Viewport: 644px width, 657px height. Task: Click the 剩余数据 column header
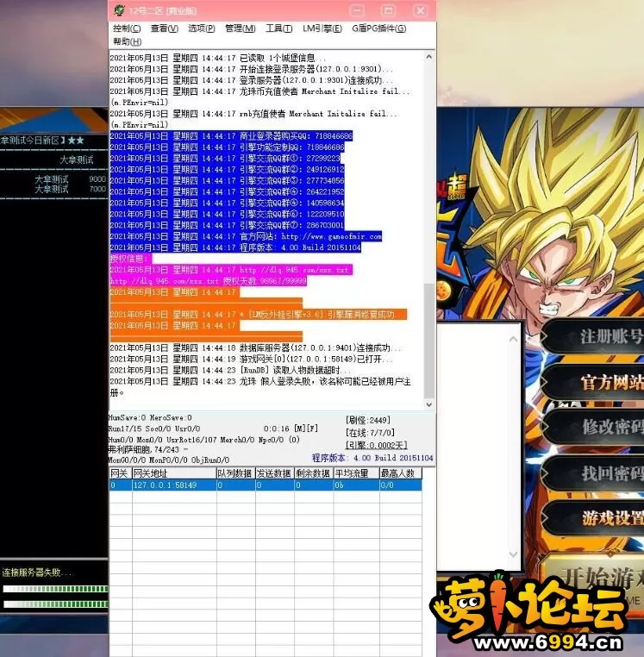pyautogui.click(x=314, y=473)
